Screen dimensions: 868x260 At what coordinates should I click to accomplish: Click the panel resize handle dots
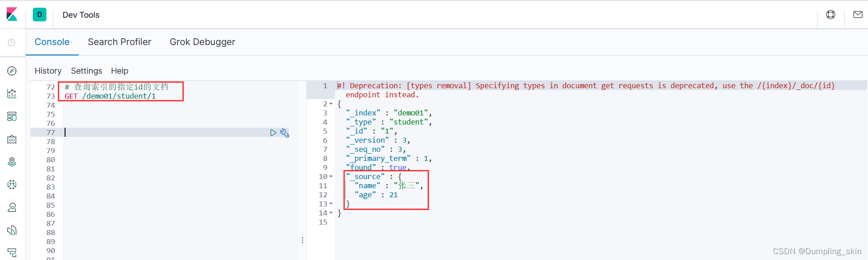coord(303,240)
